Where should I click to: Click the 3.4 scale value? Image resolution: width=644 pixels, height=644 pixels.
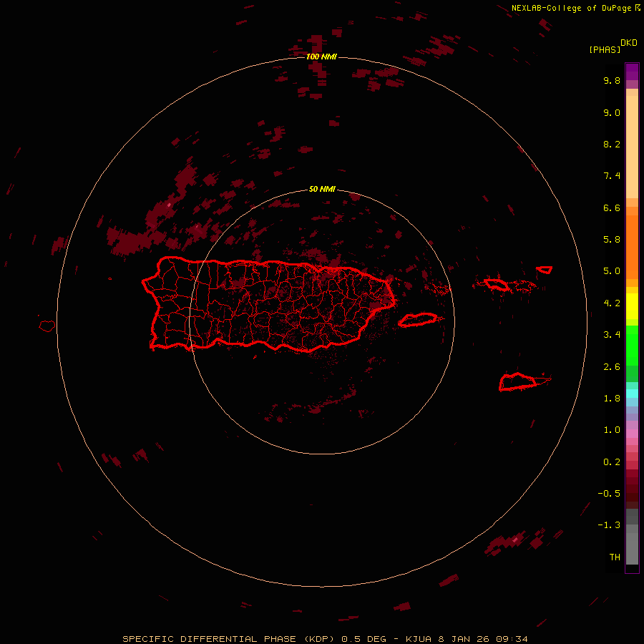click(612, 335)
